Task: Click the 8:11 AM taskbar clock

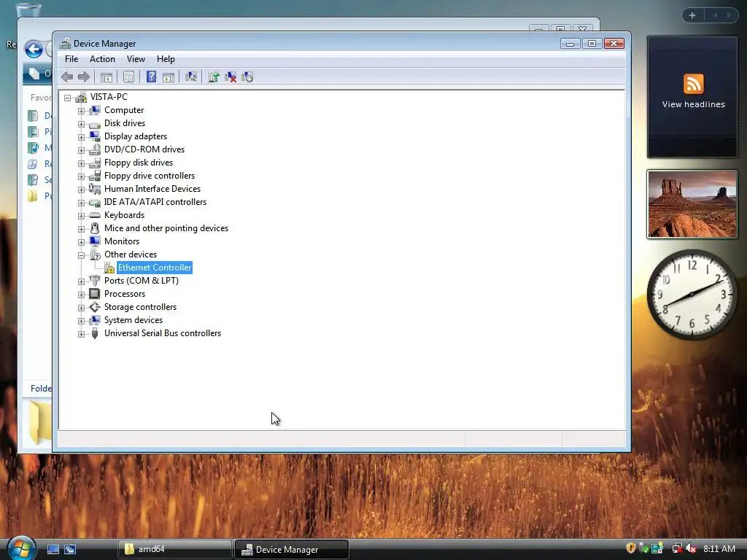Action: [719, 548]
